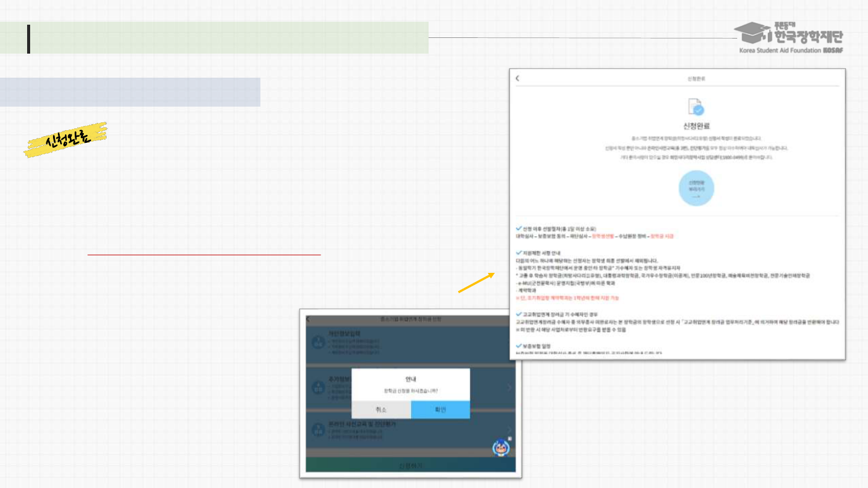This screenshot has height=488, width=868.
Task: Go back in the dimmed scholarship application window
Action: (x=309, y=319)
